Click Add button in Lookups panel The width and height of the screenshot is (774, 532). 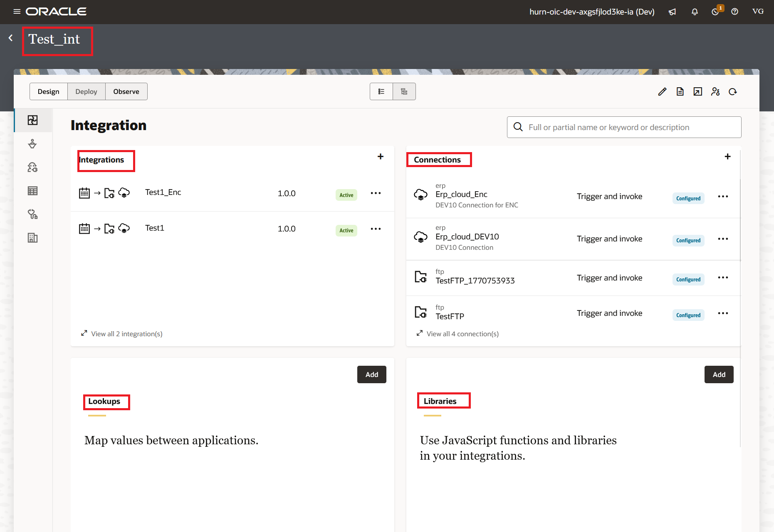(x=371, y=374)
